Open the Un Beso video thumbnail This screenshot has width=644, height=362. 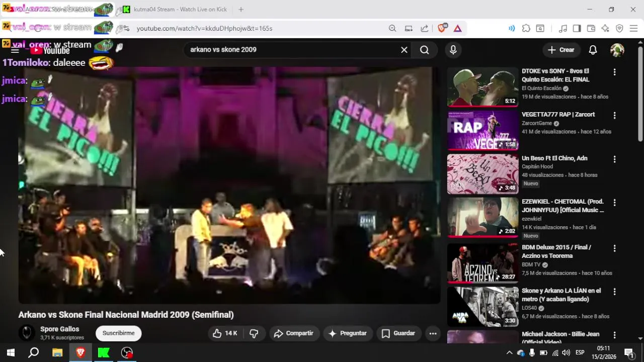tap(482, 174)
